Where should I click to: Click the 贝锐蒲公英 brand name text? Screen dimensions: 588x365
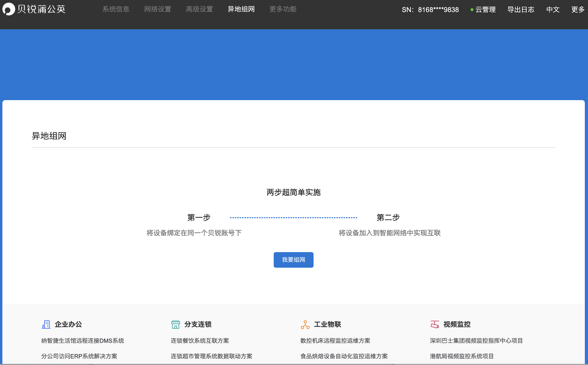point(41,9)
